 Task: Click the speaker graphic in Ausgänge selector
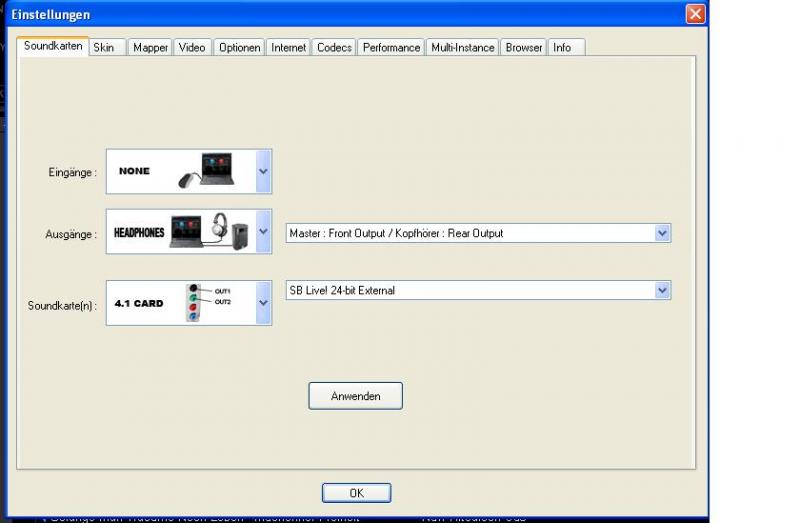(x=240, y=237)
